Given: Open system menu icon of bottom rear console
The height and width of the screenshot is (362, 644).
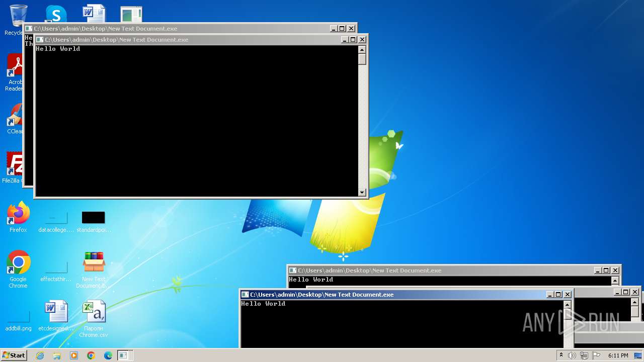Looking at the screenshot, I should 293,270.
